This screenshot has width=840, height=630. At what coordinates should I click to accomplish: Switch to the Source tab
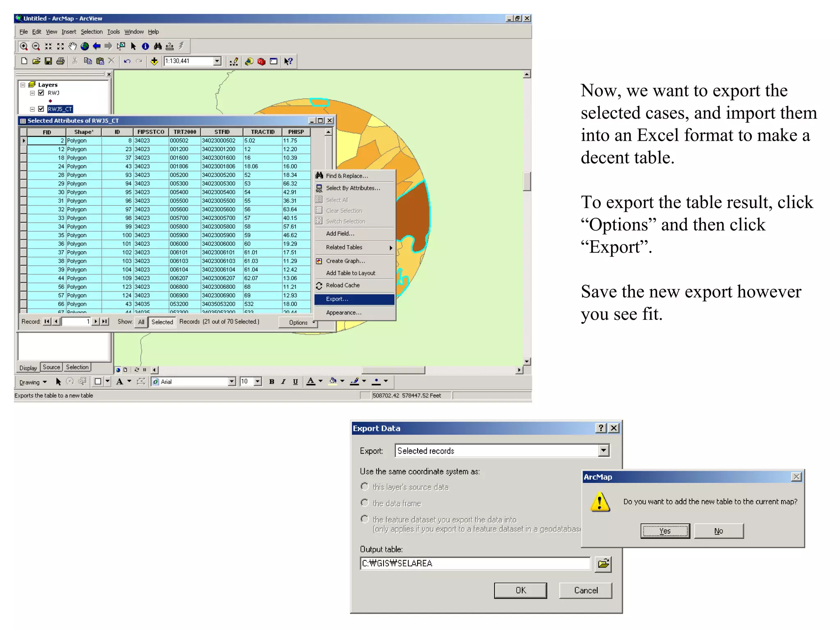[x=51, y=367]
